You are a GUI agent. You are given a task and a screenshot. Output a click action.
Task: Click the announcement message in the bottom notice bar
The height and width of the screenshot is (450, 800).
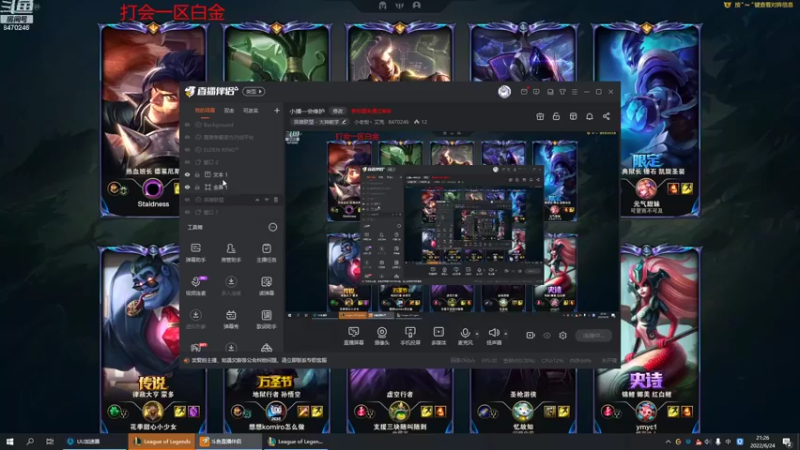click(259, 360)
